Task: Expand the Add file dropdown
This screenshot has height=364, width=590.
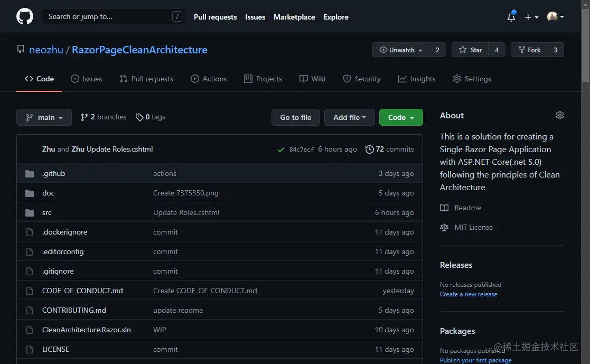Action: tap(349, 117)
